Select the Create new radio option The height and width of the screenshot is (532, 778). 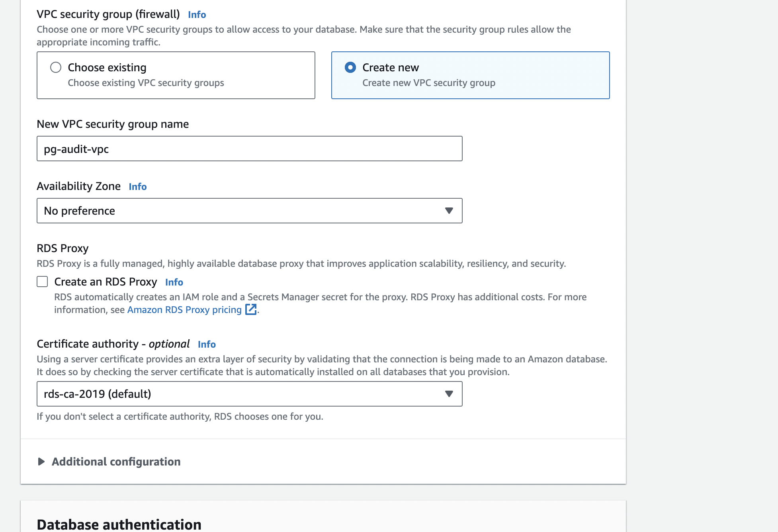point(350,67)
